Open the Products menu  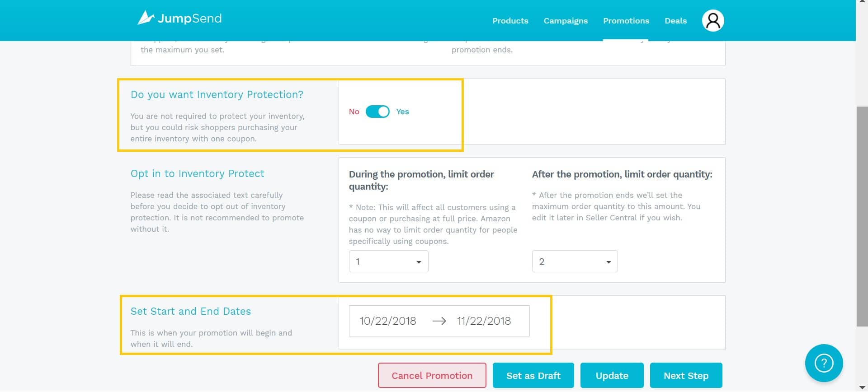click(x=510, y=21)
